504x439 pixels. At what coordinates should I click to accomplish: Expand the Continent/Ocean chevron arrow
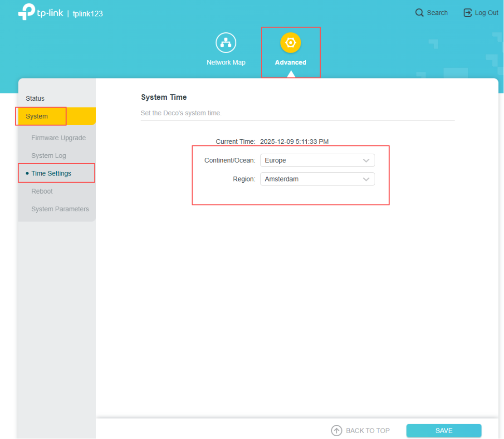pyautogui.click(x=366, y=161)
